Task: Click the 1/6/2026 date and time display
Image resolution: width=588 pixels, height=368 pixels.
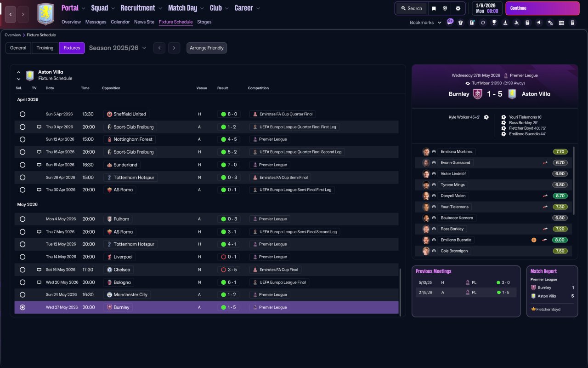Action: coord(486,8)
